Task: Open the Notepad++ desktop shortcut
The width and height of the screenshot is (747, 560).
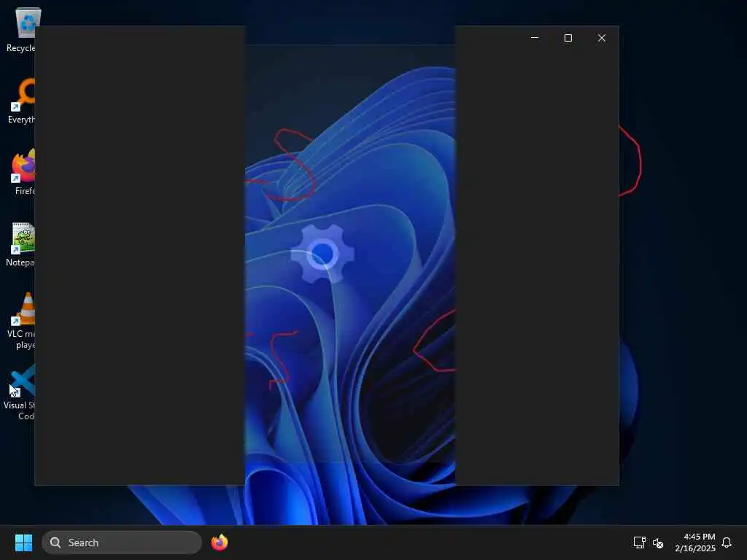Action: [21, 244]
